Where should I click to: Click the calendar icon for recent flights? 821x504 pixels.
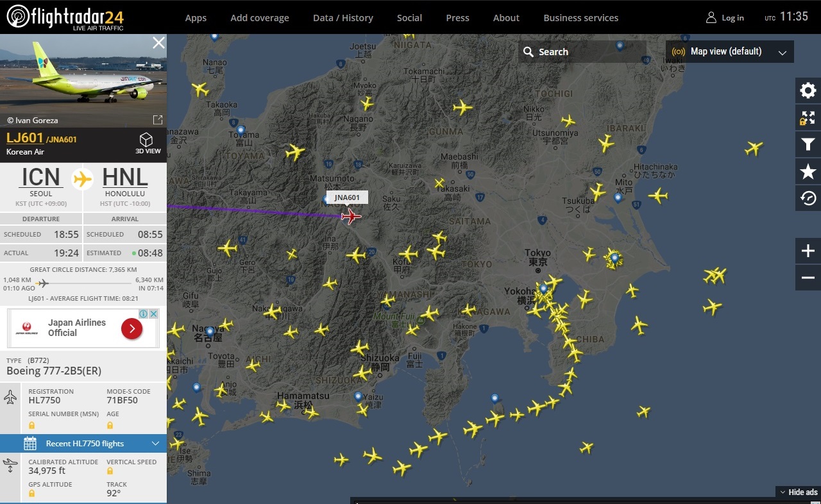click(x=30, y=443)
